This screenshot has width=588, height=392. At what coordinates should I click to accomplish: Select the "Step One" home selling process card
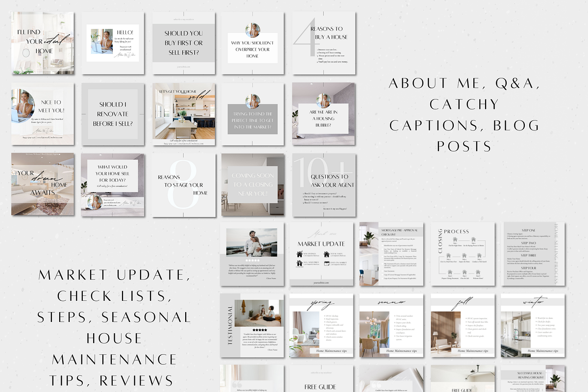[534, 254]
